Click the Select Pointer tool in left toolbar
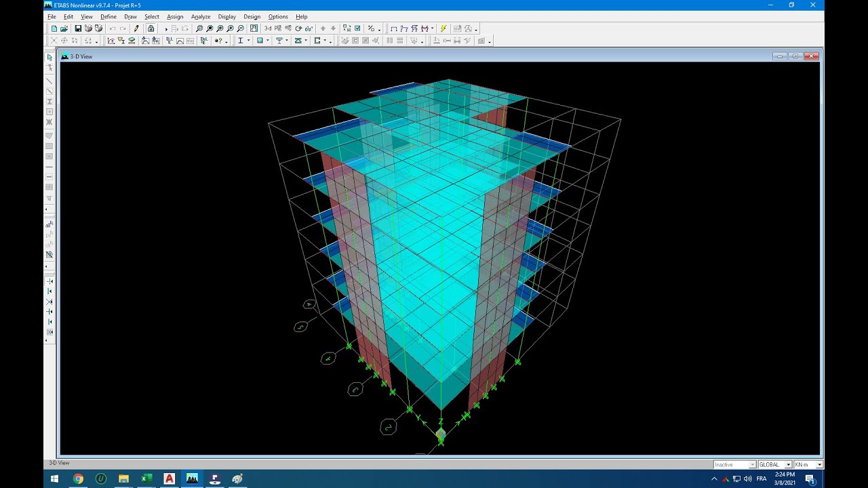The height and width of the screenshot is (488, 868). 50,57
